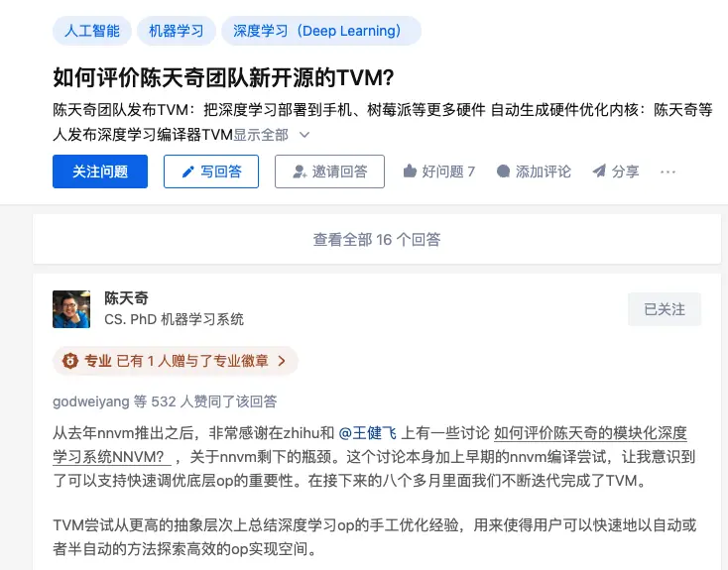
Task: Toggle the 已关注 following button
Action: point(665,309)
